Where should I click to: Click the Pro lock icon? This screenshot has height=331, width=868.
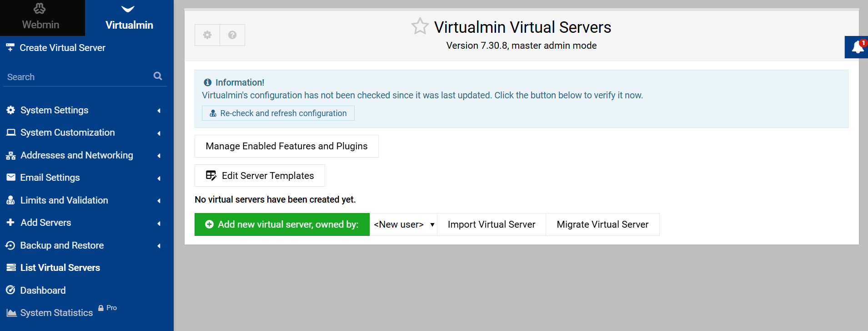pos(101,308)
